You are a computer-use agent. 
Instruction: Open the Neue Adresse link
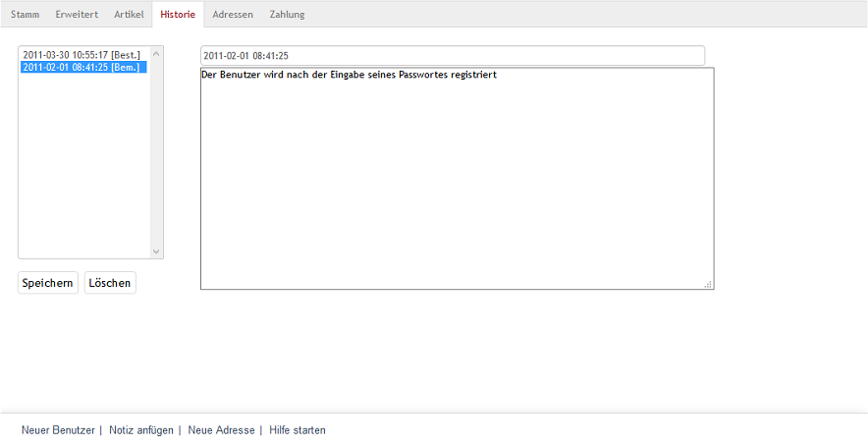coord(222,430)
